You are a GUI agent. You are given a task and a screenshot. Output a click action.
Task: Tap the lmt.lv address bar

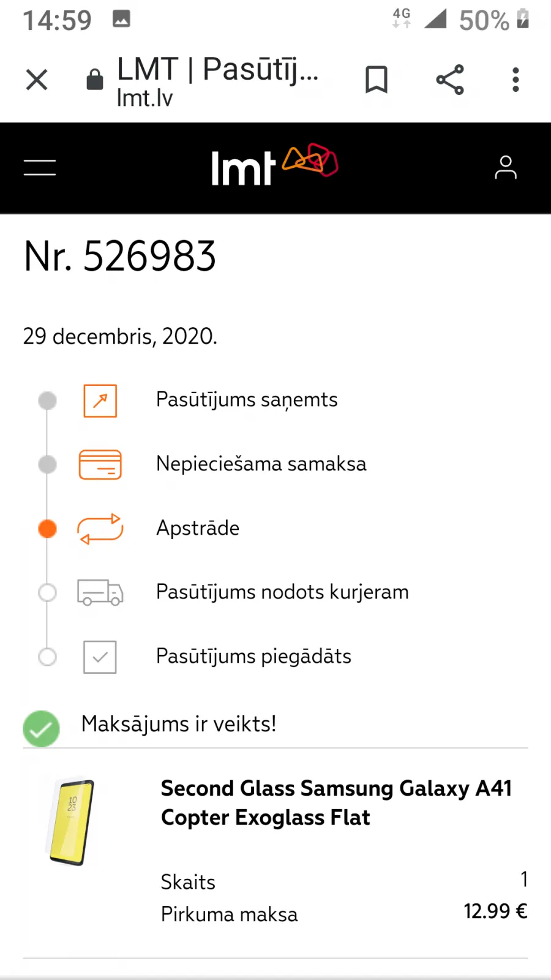[217, 80]
